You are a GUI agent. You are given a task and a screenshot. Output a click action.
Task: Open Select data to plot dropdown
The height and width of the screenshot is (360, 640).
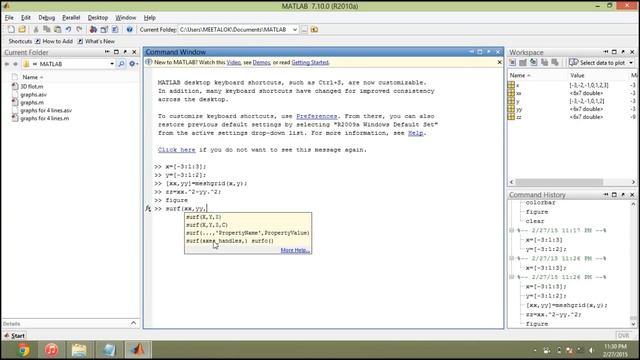[631, 63]
